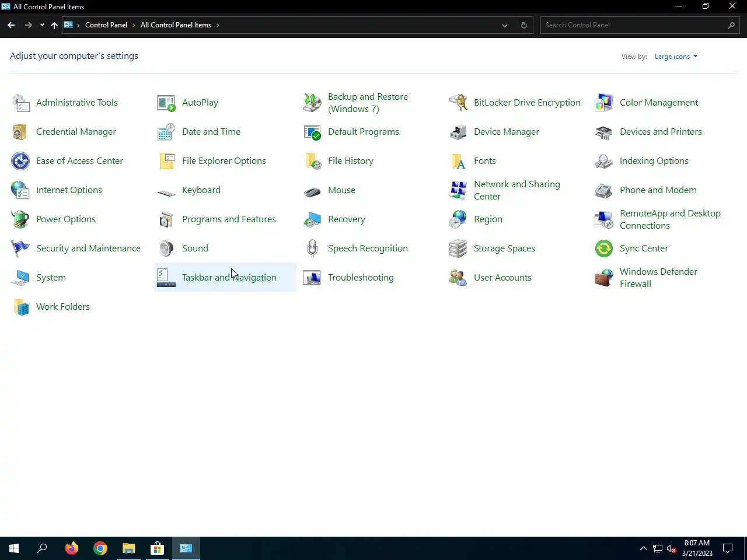This screenshot has width=747, height=560.
Task: Click the search magnifier icon in search box
Action: (731, 25)
